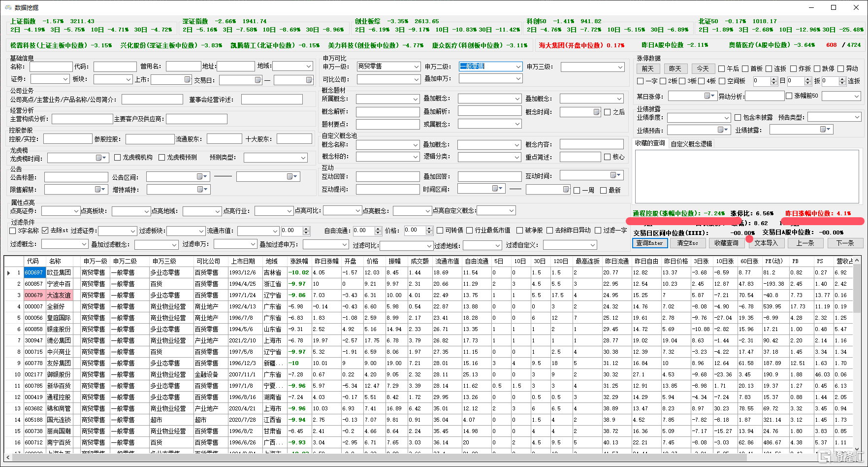Click the 数据挖掘 app icon in title bar
The image size is (868, 467).
click(x=8, y=7)
